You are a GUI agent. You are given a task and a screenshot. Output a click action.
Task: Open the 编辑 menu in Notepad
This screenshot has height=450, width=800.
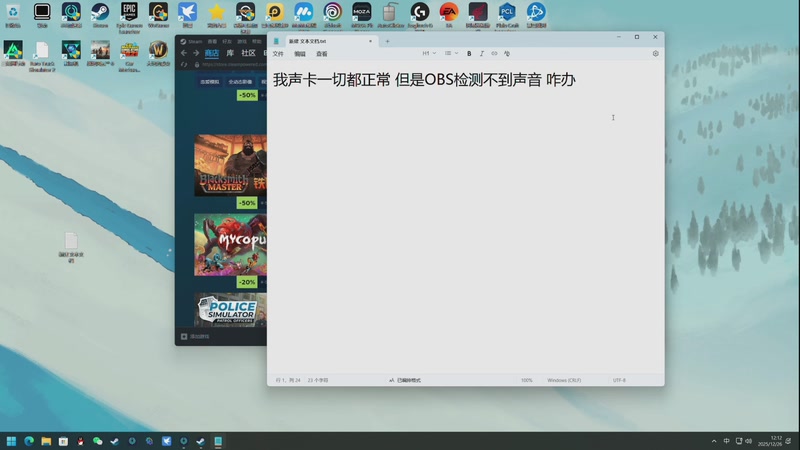coord(300,54)
